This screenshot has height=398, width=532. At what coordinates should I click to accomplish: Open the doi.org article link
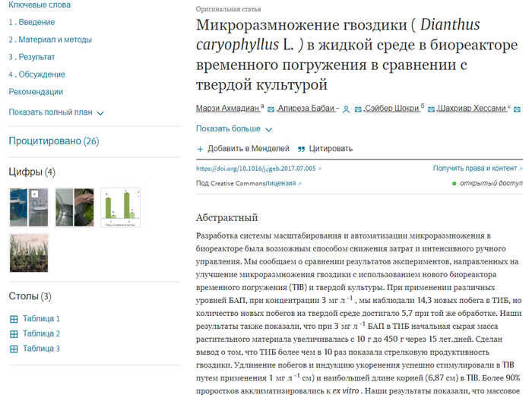tap(258, 169)
